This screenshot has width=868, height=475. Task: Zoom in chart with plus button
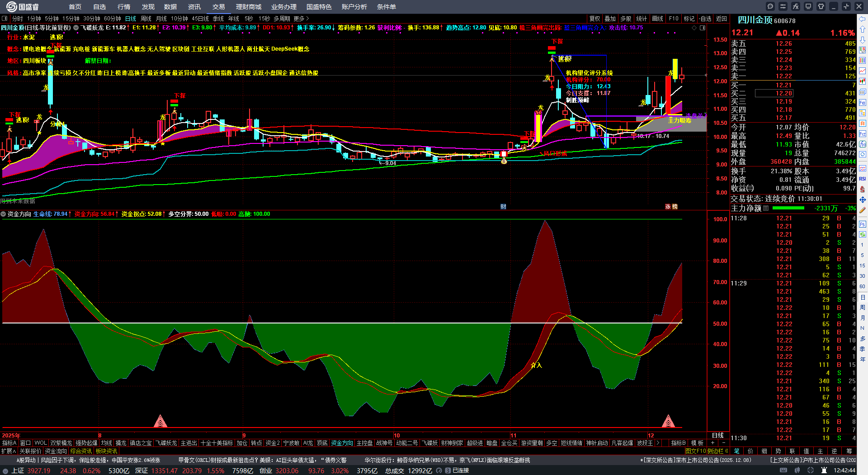point(712,443)
